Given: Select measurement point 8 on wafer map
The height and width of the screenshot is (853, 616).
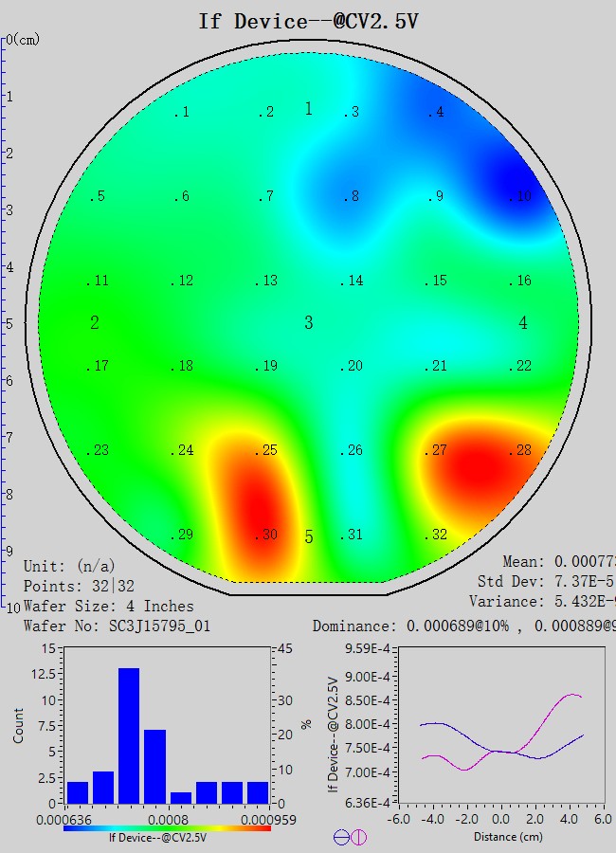Looking at the screenshot, I should pyautogui.click(x=352, y=197).
